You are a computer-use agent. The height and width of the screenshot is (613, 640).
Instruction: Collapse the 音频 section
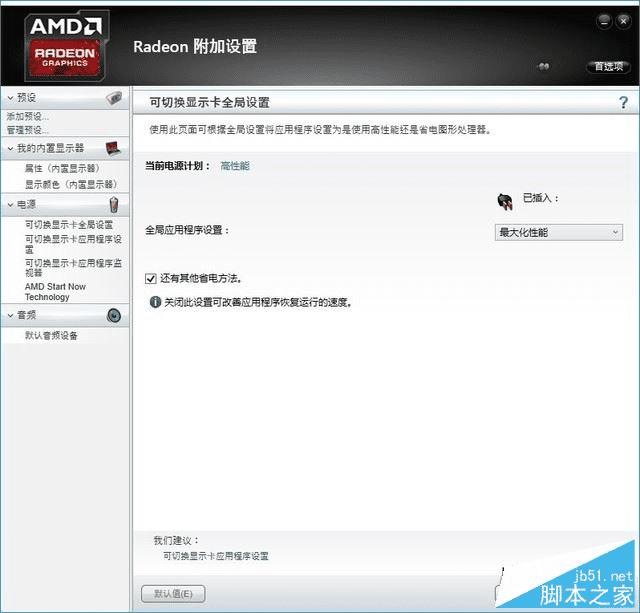(x=11, y=315)
